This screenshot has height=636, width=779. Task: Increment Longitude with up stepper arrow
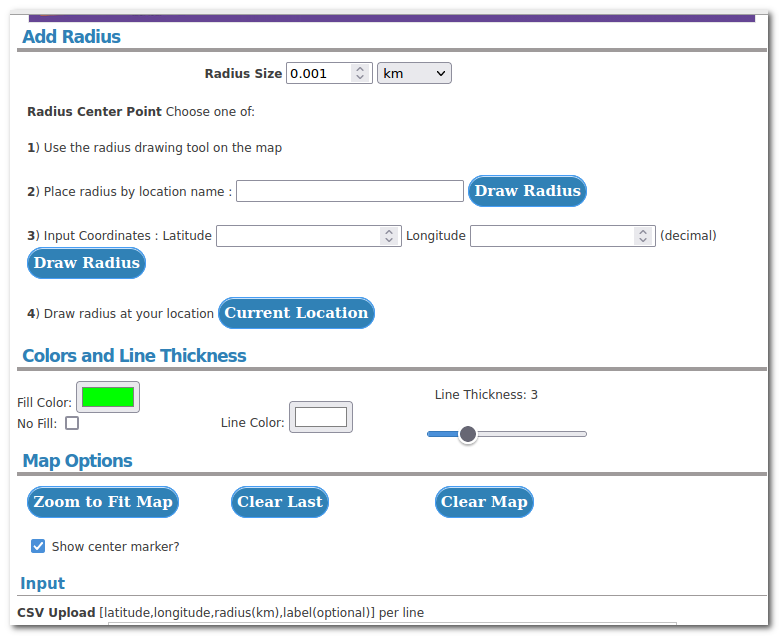643,232
